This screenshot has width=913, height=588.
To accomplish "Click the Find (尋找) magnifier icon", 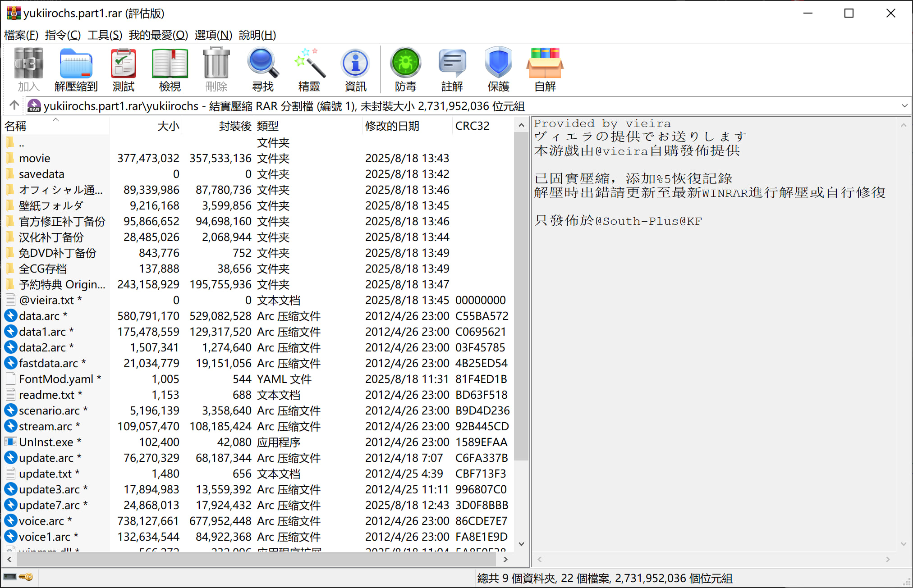I will (262, 69).
